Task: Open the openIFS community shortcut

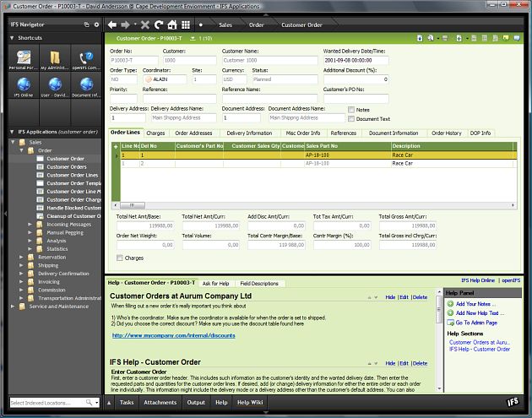Action: coord(86,57)
